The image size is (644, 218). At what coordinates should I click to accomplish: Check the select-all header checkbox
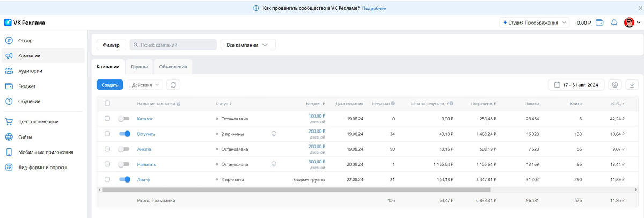[x=107, y=104]
